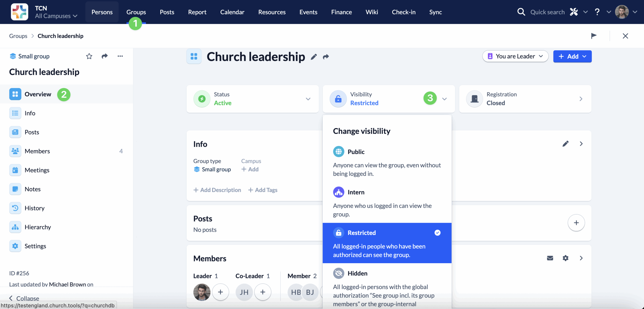Viewport: 644px width, 309px height.
Task: Click the flag icon in breadcrumb bar
Action: coord(594,36)
